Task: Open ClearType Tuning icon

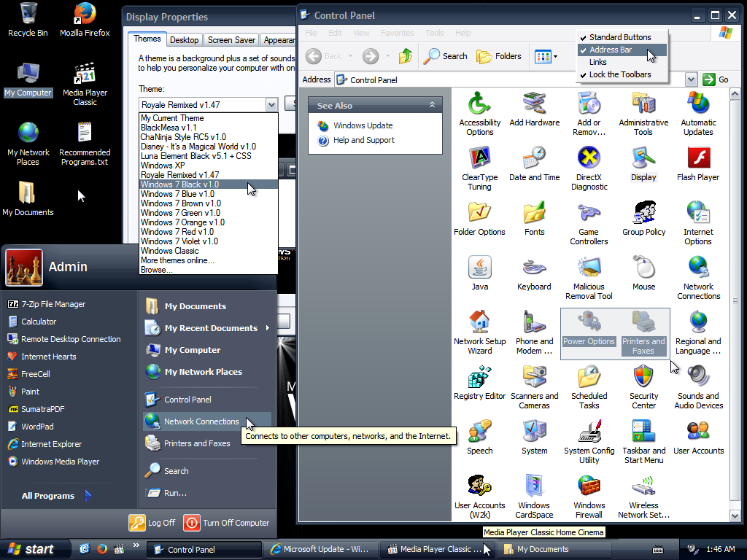Action: (479, 168)
